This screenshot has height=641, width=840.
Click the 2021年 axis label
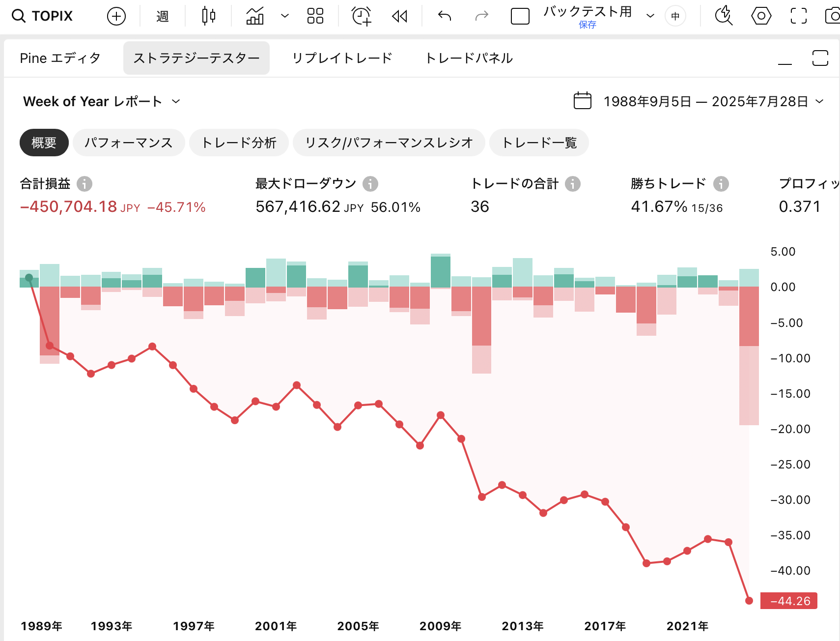coord(688,626)
